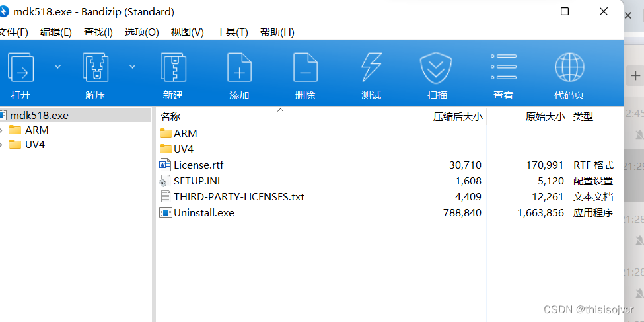Click compressed size 1,608 of SETUP.INI
The height and width of the screenshot is (322, 644).
point(468,181)
